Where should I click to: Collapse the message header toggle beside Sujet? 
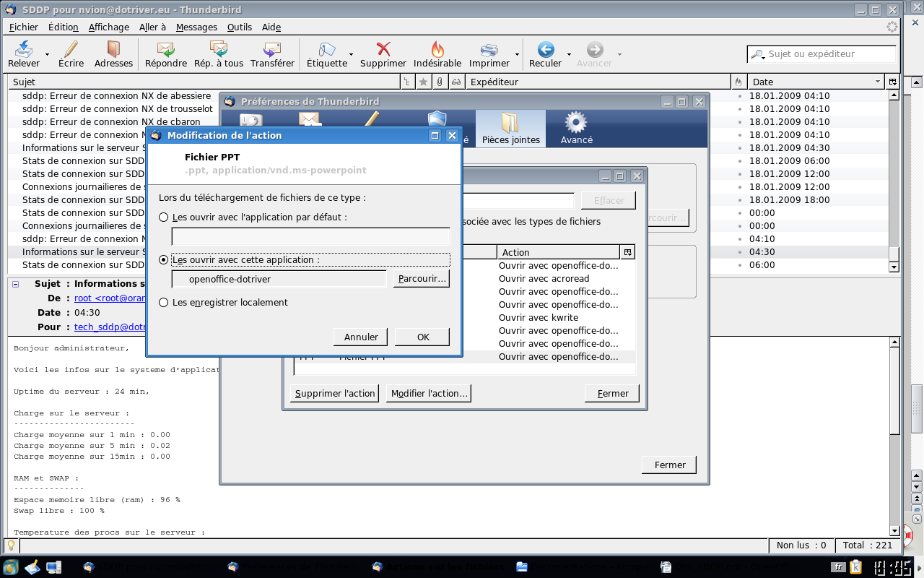16,284
